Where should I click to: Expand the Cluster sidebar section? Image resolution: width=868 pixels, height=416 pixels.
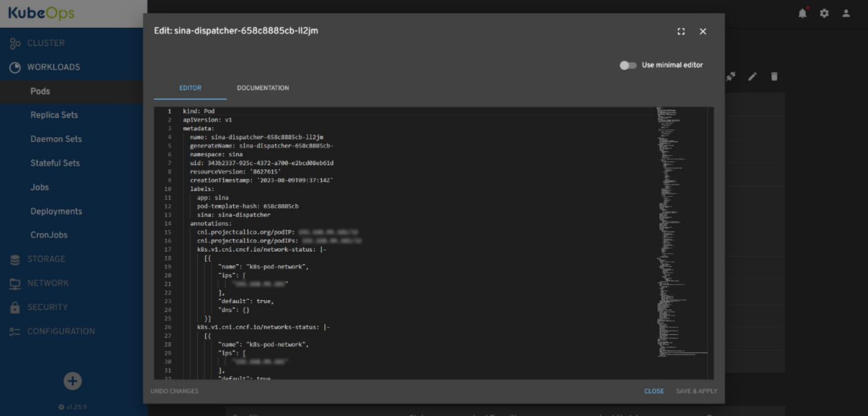pos(45,43)
